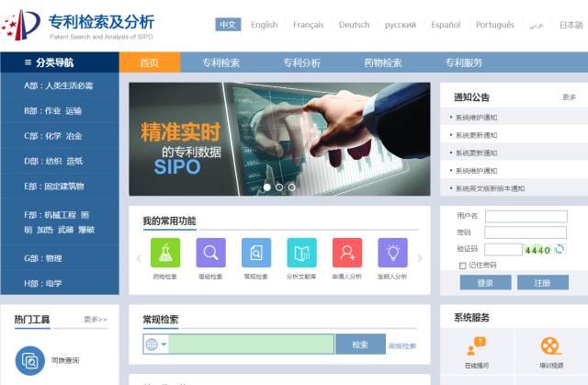Switch site language to Español
This screenshot has width=588, height=385.
coord(446,25)
